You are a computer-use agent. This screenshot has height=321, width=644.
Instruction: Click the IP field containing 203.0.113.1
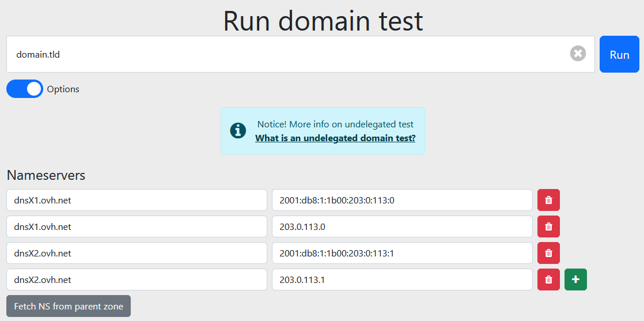coord(401,280)
